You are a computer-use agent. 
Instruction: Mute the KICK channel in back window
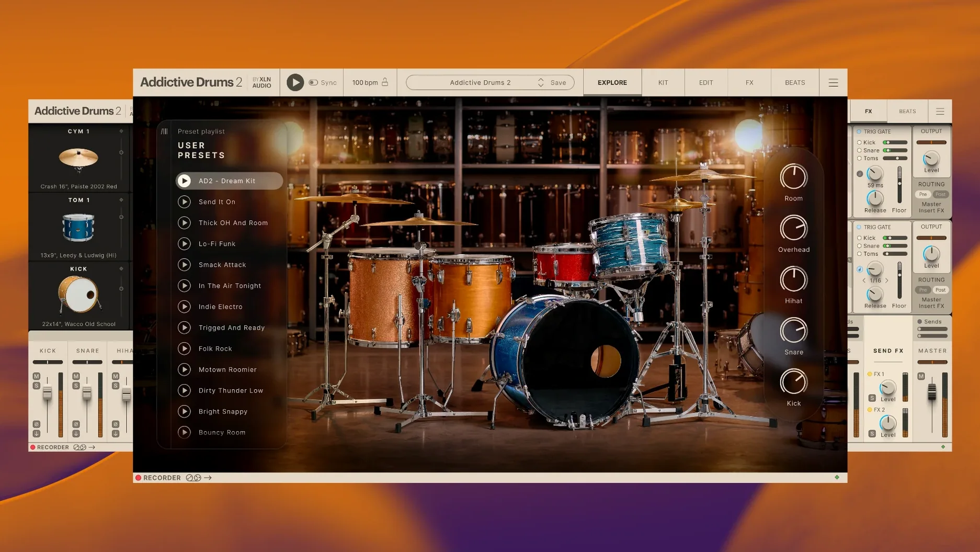pos(36,376)
